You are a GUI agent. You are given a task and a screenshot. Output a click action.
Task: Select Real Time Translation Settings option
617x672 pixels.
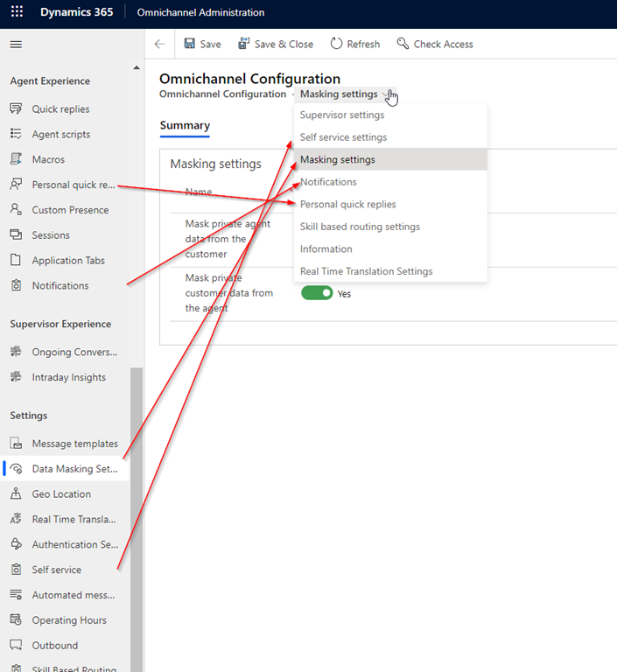click(390, 271)
